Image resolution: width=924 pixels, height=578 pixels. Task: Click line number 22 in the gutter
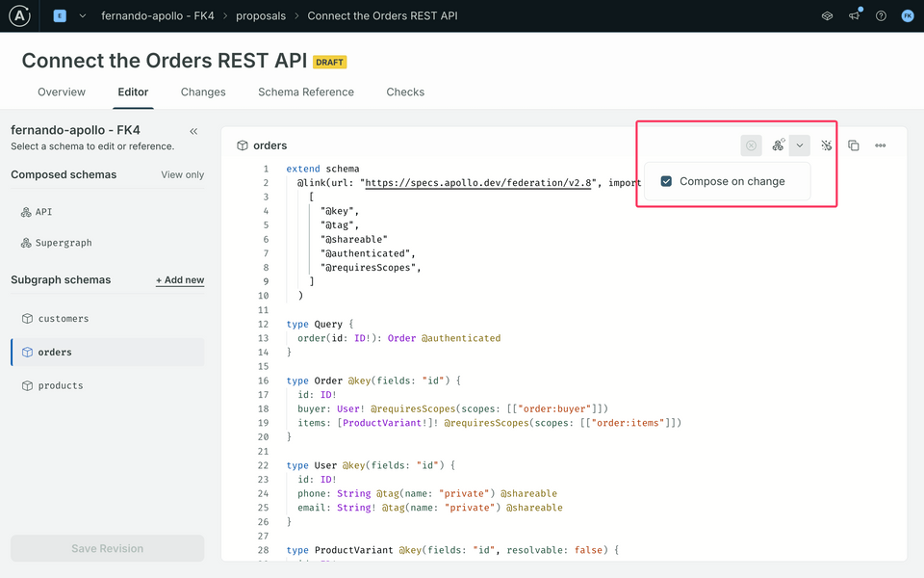pyautogui.click(x=263, y=465)
